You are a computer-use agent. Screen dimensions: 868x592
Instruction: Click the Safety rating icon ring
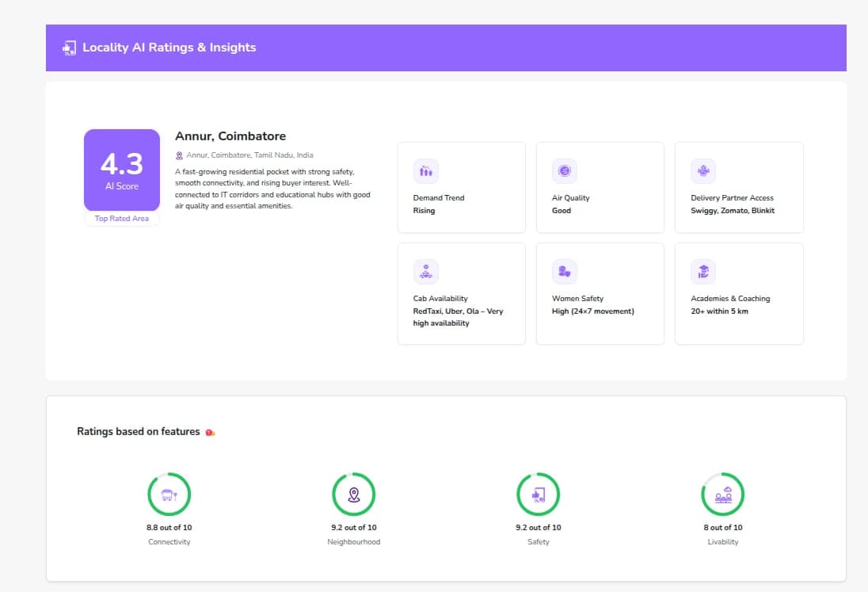click(x=538, y=494)
